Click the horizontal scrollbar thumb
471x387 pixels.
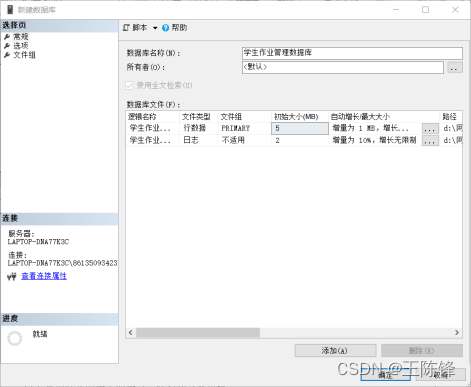point(198,332)
